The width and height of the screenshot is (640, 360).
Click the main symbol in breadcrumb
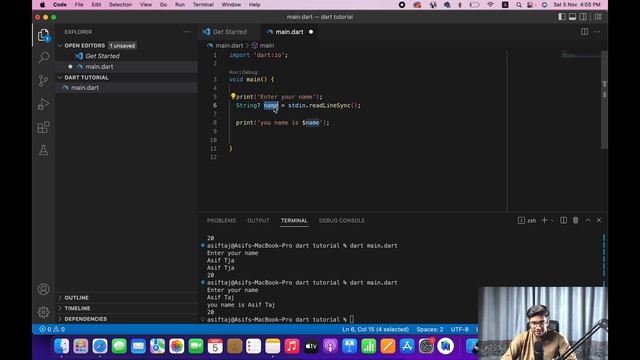tap(267, 45)
